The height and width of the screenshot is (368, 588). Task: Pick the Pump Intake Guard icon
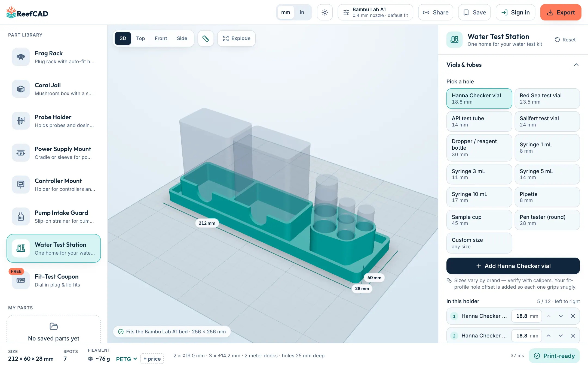tap(21, 216)
